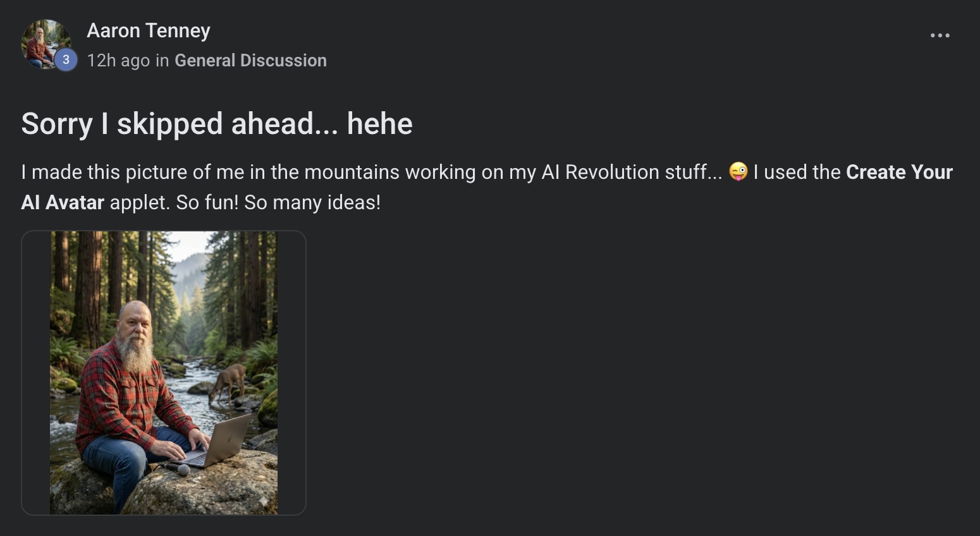Click the word hehe in the post title
This screenshot has height=536, width=980.
379,123
